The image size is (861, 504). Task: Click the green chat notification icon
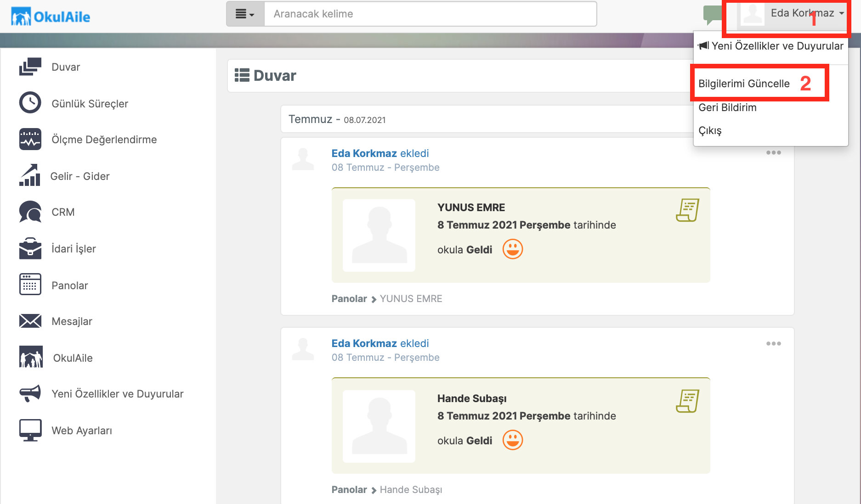click(712, 15)
